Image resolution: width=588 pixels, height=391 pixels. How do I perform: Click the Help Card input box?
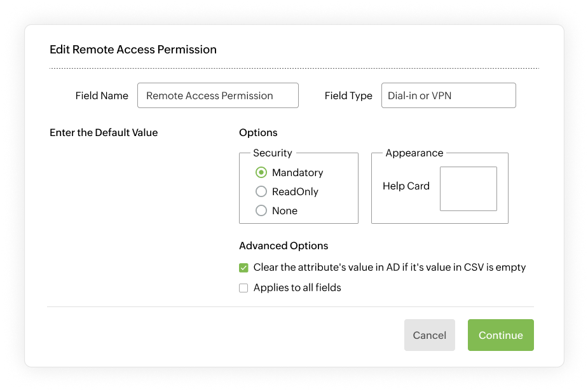point(468,188)
